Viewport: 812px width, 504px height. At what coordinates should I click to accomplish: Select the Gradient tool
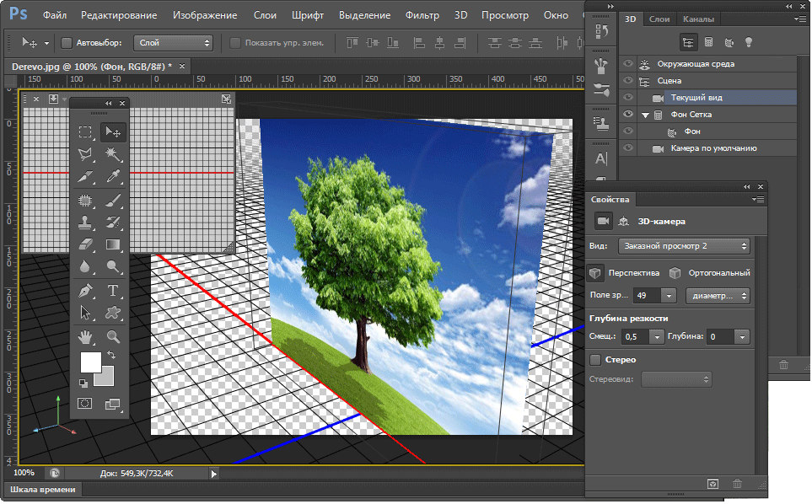coord(112,245)
